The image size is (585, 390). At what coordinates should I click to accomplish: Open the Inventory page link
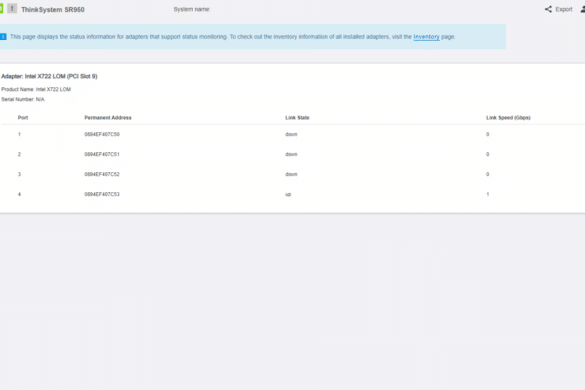(426, 37)
